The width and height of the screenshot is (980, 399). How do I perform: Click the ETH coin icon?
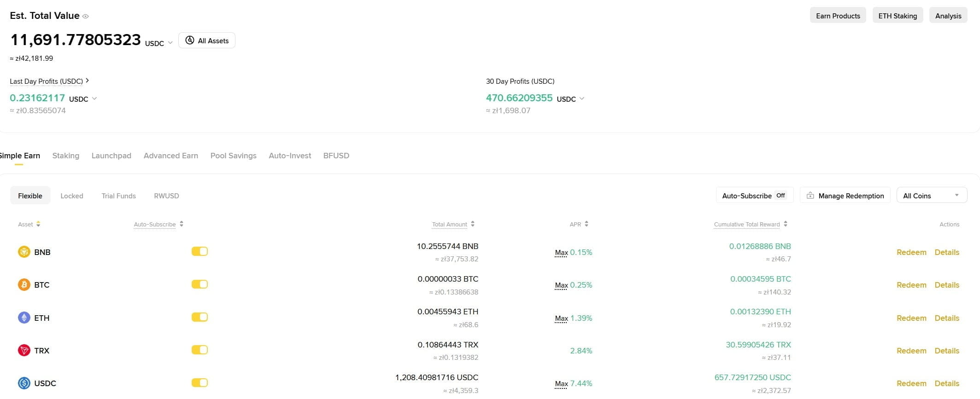[x=24, y=318]
